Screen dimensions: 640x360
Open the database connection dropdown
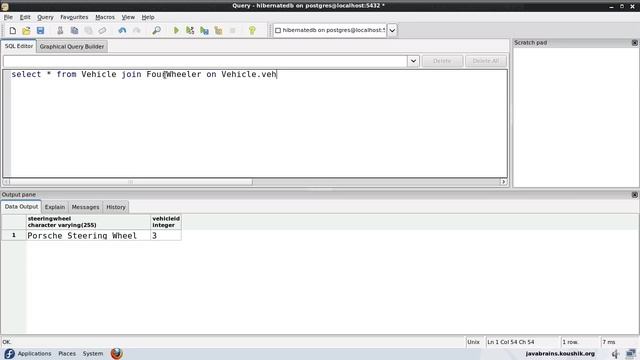(x=392, y=30)
